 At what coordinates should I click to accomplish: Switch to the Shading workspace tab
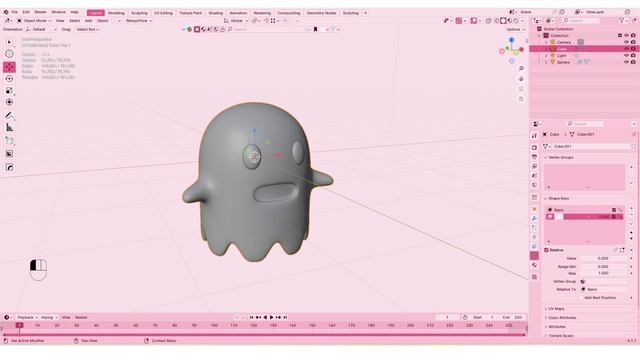pyautogui.click(x=216, y=13)
